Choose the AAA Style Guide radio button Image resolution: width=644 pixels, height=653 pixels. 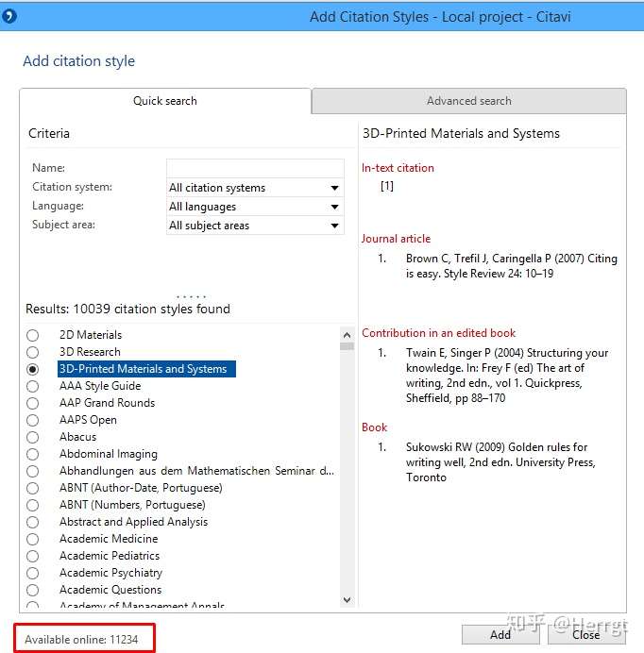pyautogui.click(x=32, y=387)
